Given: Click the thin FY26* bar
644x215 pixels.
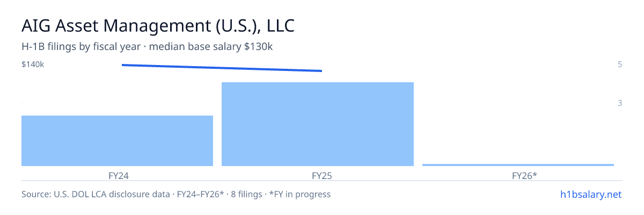Looking at the screenshot, I should click(518, 164).
